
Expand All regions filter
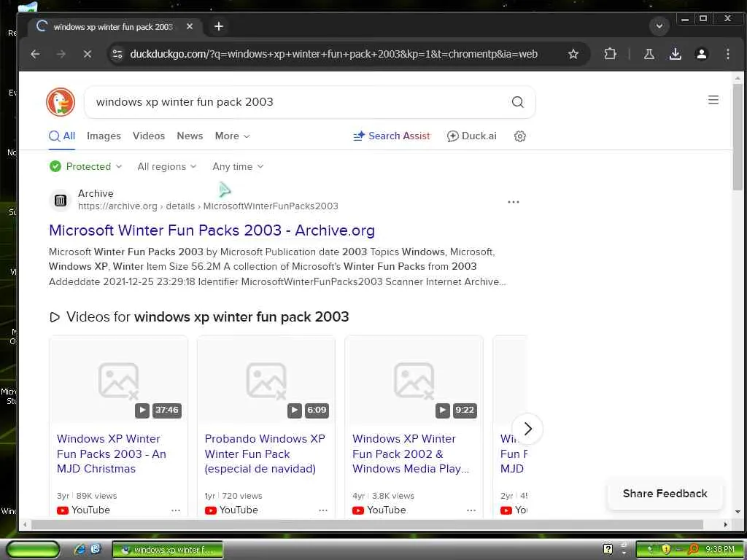[167, 167]
